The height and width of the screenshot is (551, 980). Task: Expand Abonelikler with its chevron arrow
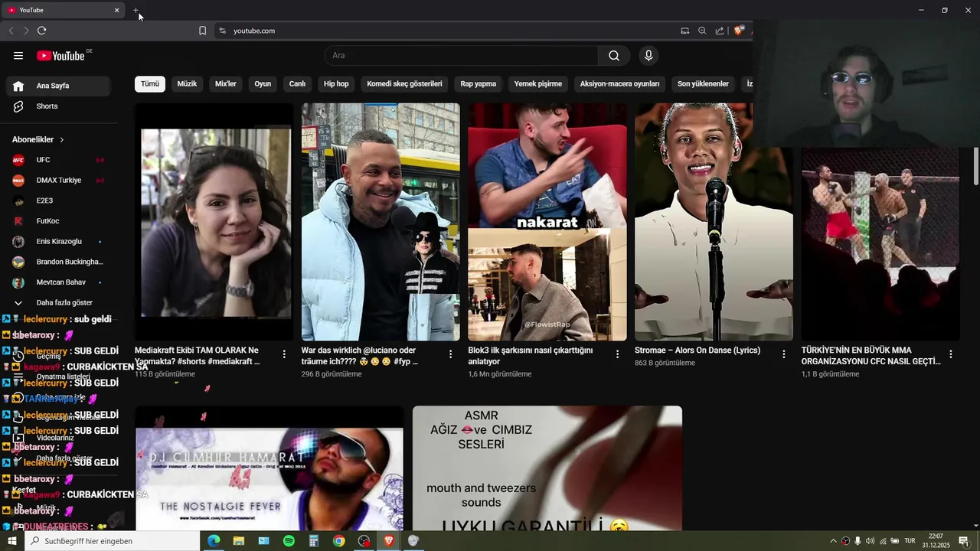pyautogui.click(x=62, y=140)
